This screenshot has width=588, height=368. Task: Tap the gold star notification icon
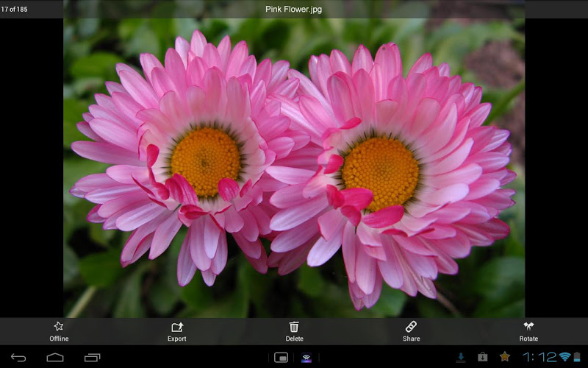pos(504,357)
